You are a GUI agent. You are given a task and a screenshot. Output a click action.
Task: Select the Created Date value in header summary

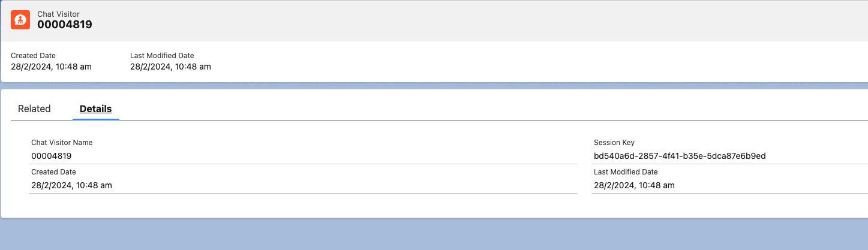(x=51, y=67)
